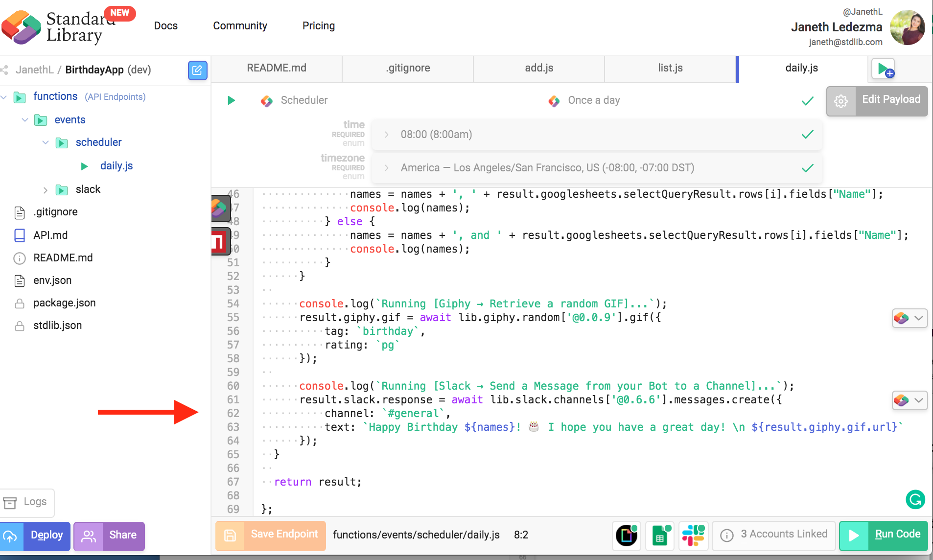Click the return result line 67
The image size is (933, 560).
[x=318, y=482]
